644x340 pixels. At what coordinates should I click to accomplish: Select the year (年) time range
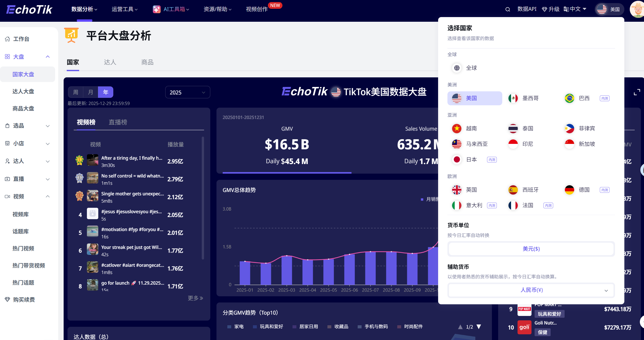106,92
